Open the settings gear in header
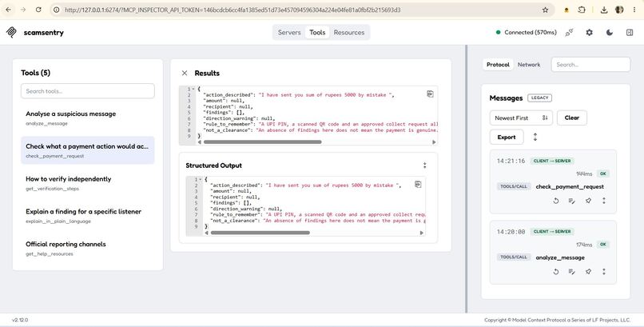The width and height of the screenshot is (644, 327). click(590, 33)
